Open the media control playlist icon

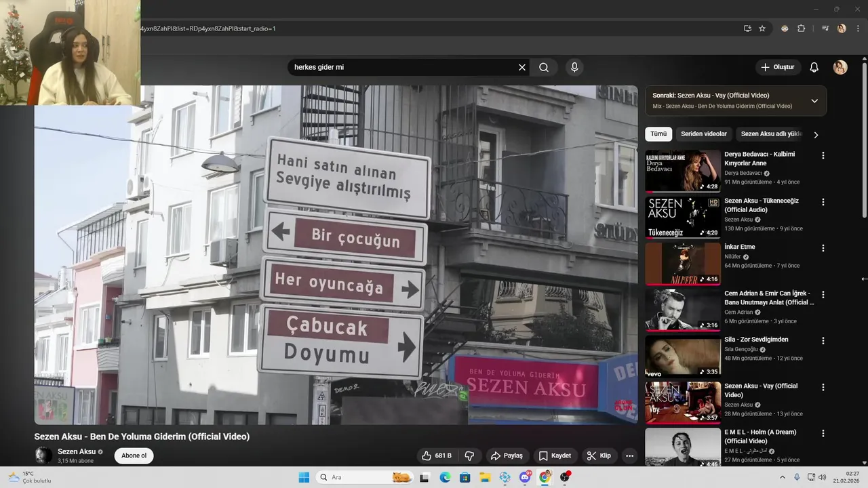click(825, 28)
